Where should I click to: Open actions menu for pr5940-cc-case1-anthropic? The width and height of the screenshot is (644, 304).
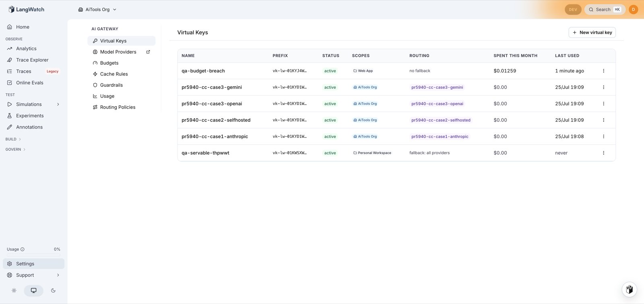pos(603,137)
